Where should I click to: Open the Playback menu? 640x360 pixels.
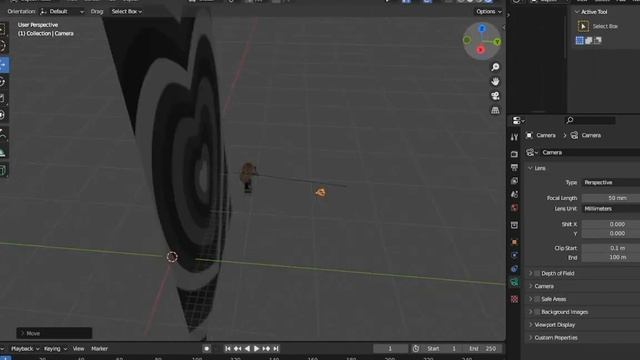point(25,349)
